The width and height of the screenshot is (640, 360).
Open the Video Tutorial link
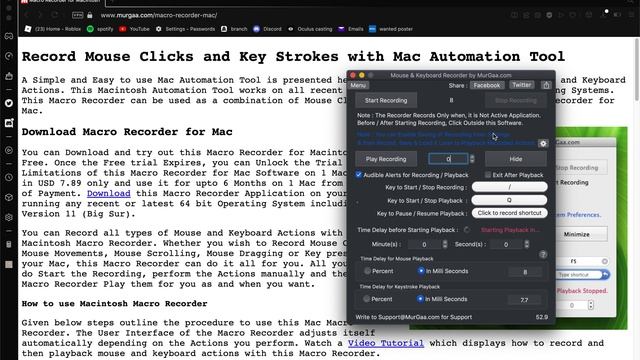(386, 343)
